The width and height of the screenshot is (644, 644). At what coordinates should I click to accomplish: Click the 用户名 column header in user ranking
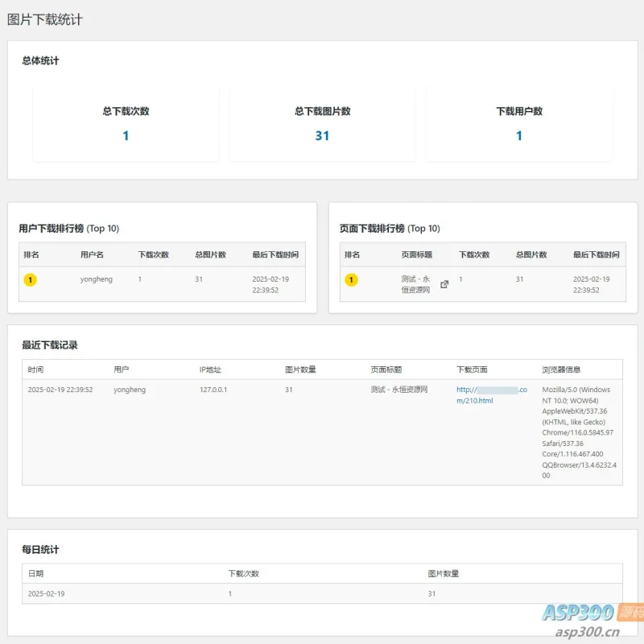pyautogui.click(x=92, y=254)
